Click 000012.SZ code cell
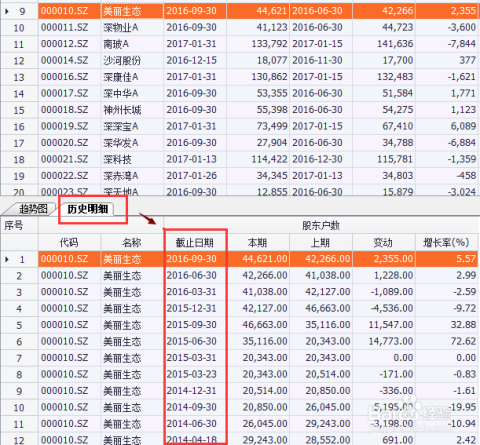480x445 pixels. point(65,44)
